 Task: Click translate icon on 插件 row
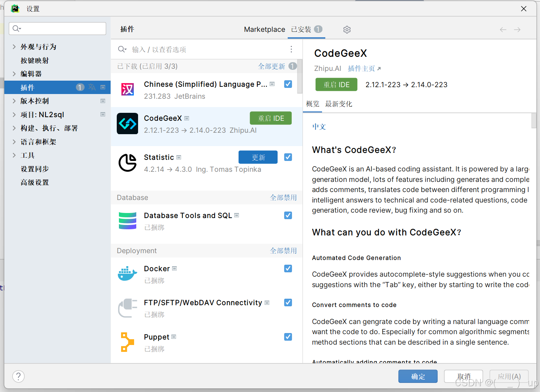92,87
